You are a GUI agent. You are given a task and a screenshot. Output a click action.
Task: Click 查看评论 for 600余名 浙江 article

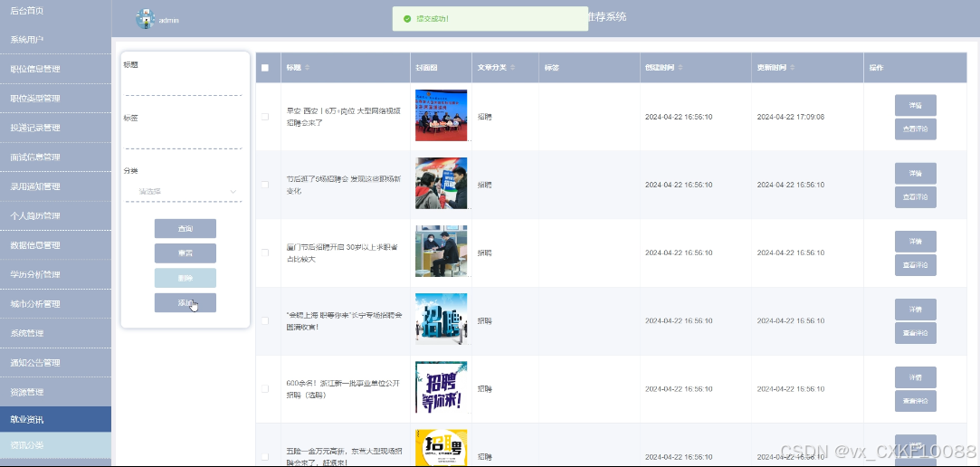tap(915, 401)
